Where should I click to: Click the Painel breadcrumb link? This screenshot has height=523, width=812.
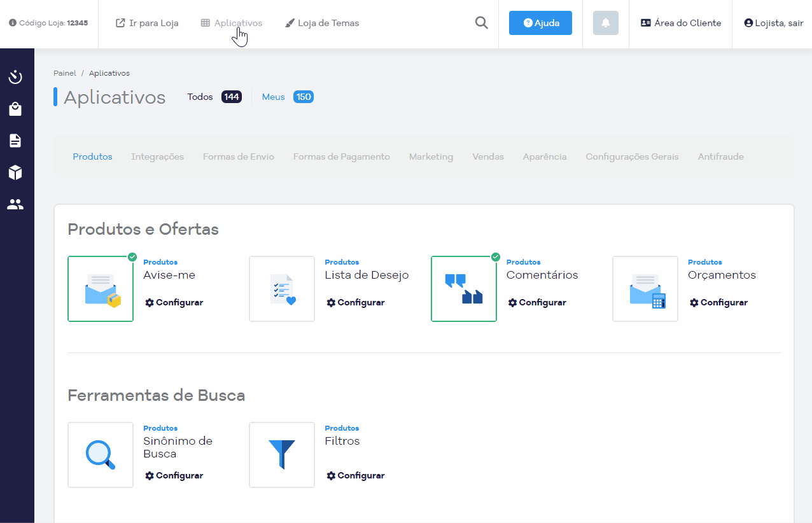pos(64,73)
